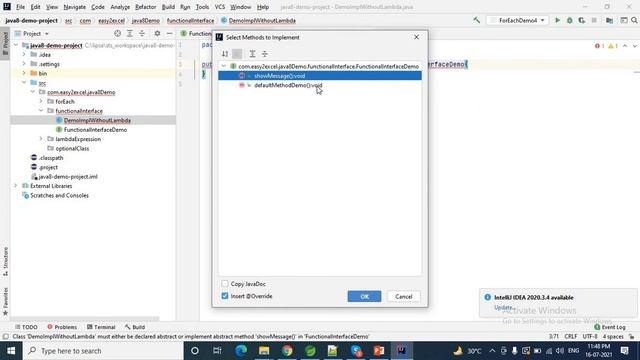The height and width of the screenshot is (360, 640).
Task: Enable the Copy JavaDoc checkbox
Action: point(225,284)
